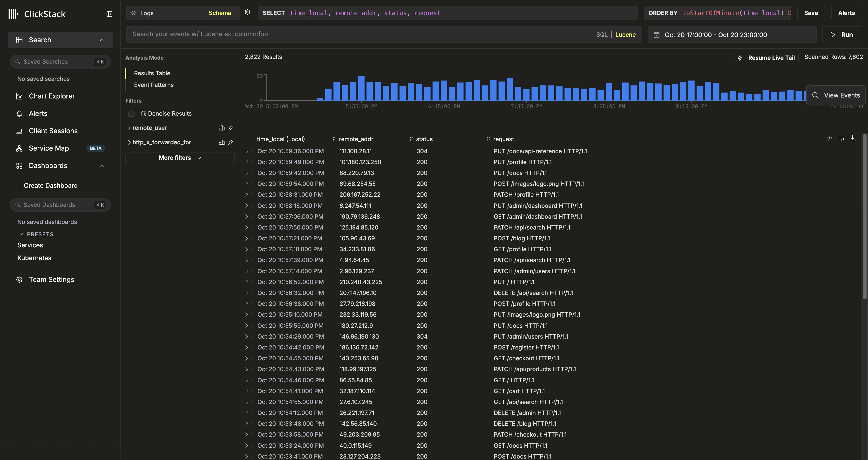Download results using the export icon
The image size is (868, 460).
(853, 138)
